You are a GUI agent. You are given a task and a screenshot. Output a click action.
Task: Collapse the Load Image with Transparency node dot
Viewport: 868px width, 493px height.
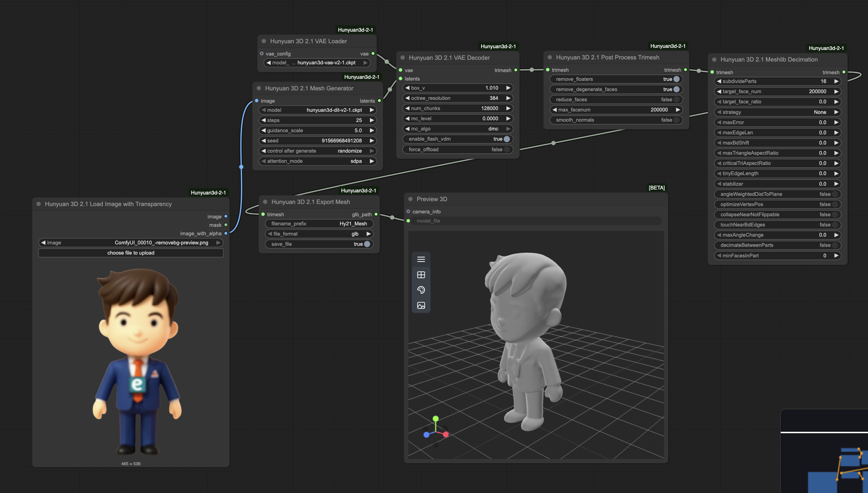[x=39, y=204]
